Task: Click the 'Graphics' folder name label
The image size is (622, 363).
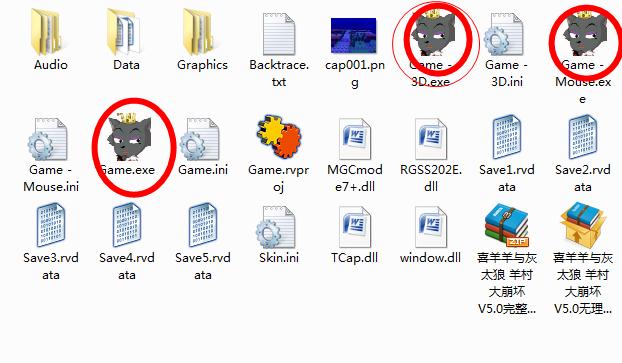Action: pyautogui.click(x=202, y=65)
